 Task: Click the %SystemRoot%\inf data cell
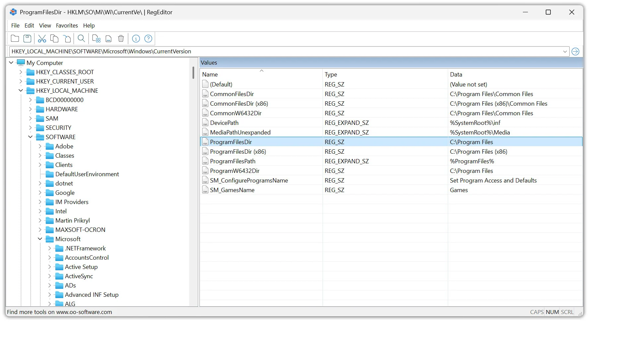[475, 123]
